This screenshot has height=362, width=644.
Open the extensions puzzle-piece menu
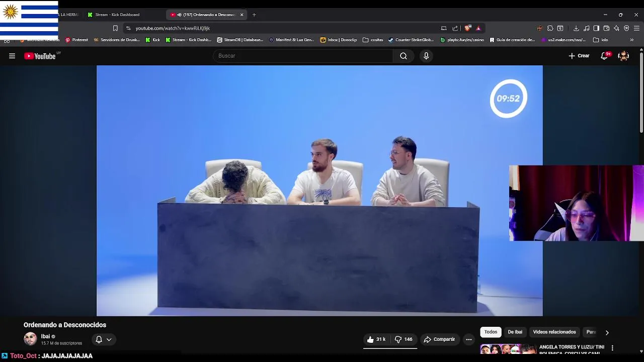pos(550,28)
